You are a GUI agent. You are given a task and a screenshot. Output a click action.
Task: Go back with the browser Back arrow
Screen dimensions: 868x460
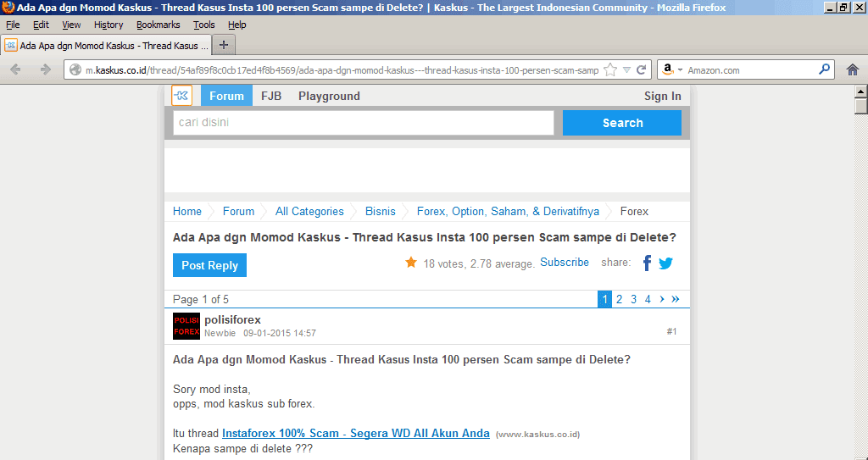point(15,69)
